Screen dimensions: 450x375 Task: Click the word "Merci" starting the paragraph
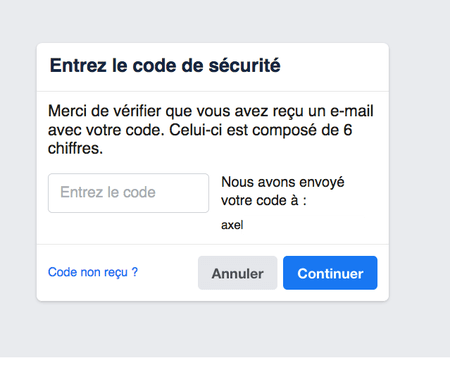pos(67,111)
